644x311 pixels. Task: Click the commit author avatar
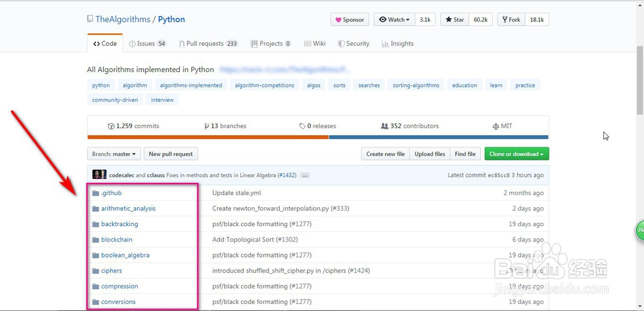point(99,174)
